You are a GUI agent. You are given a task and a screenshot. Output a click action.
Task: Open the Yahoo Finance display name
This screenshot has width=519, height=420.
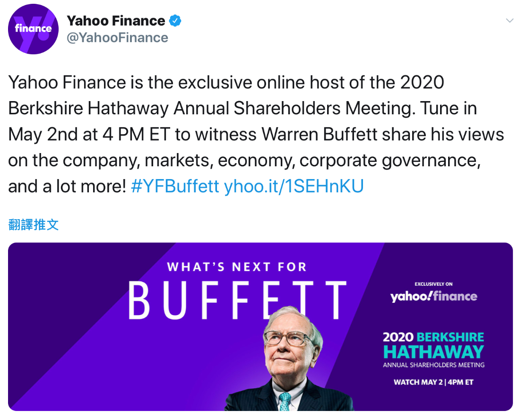coord(116,21)
